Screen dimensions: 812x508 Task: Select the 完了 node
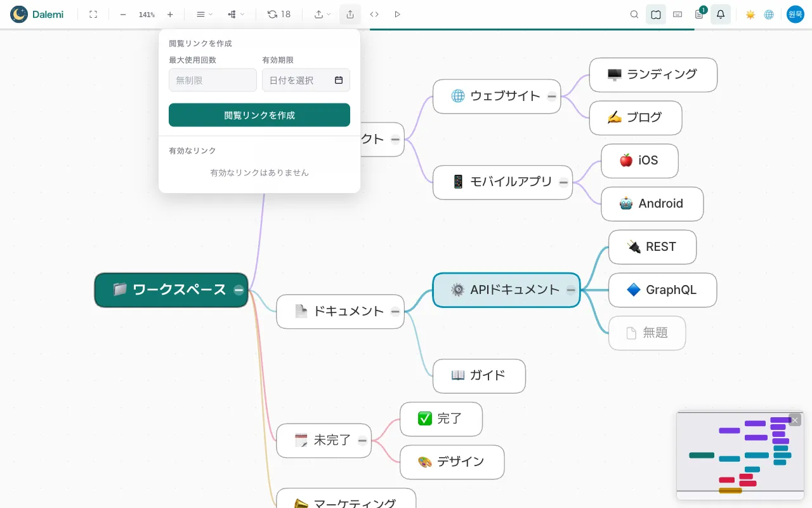(441, 419)
